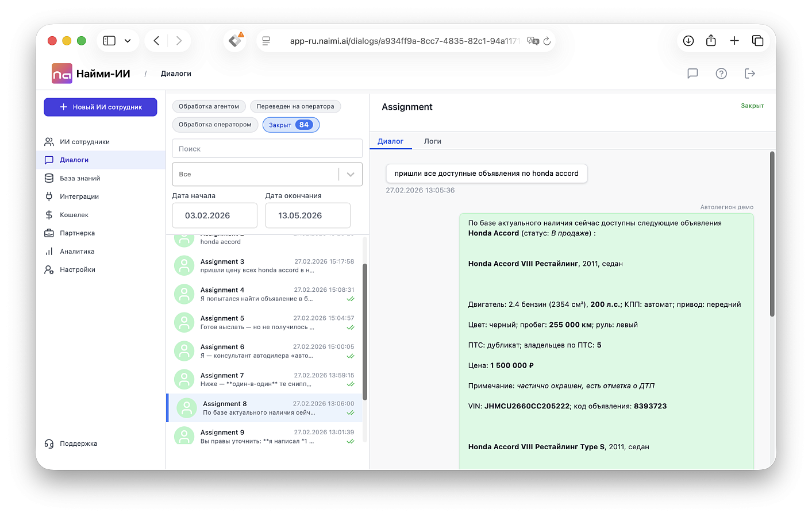
Task: Click the Диалоги breadcrumb link
Action: 176,74
